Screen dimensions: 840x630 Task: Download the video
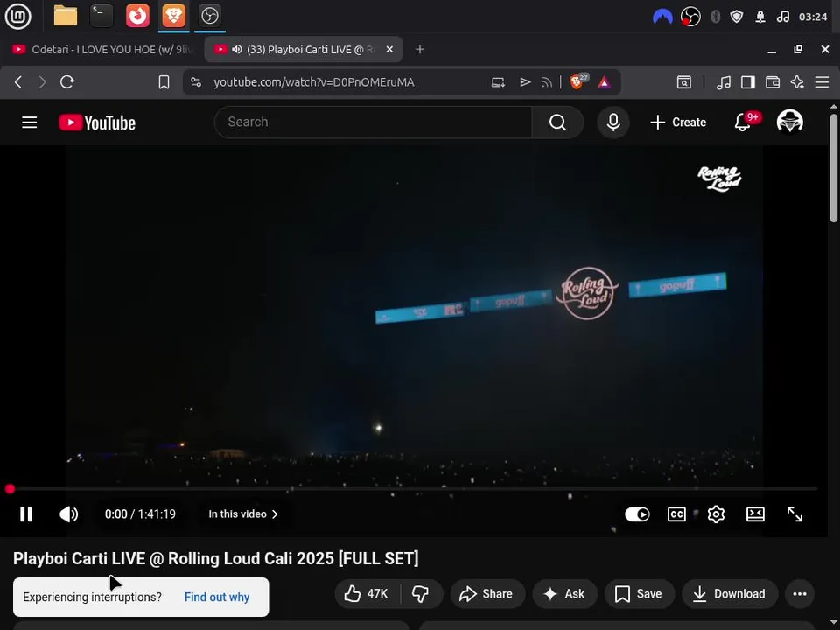click(730, 593)
